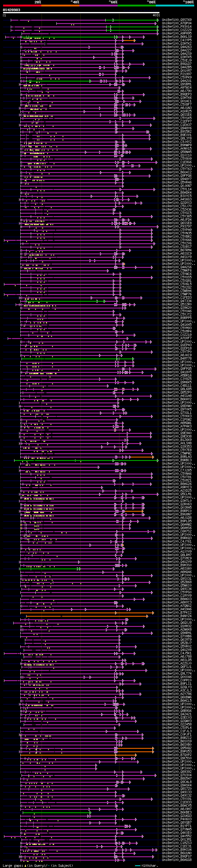
Task: Select the white AV428983 query sequence bar
Action: pyautogui.click(x=81, y=13)
